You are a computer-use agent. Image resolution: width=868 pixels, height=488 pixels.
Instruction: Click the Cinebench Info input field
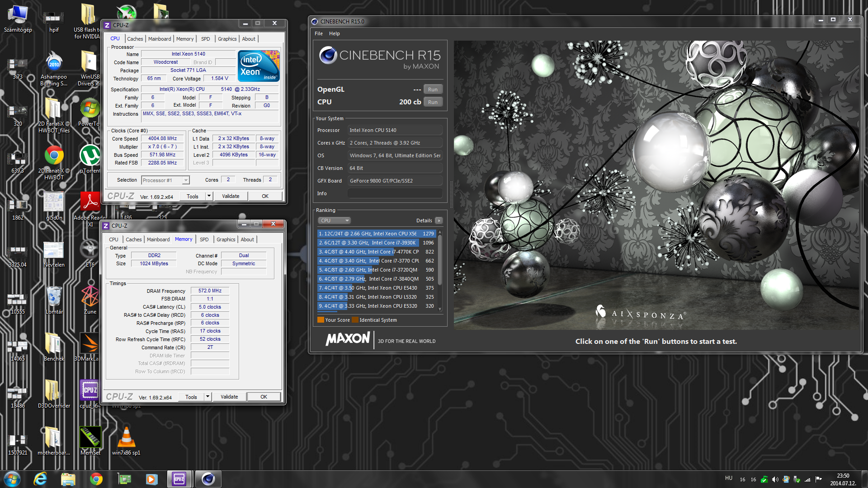coord(395,193)
